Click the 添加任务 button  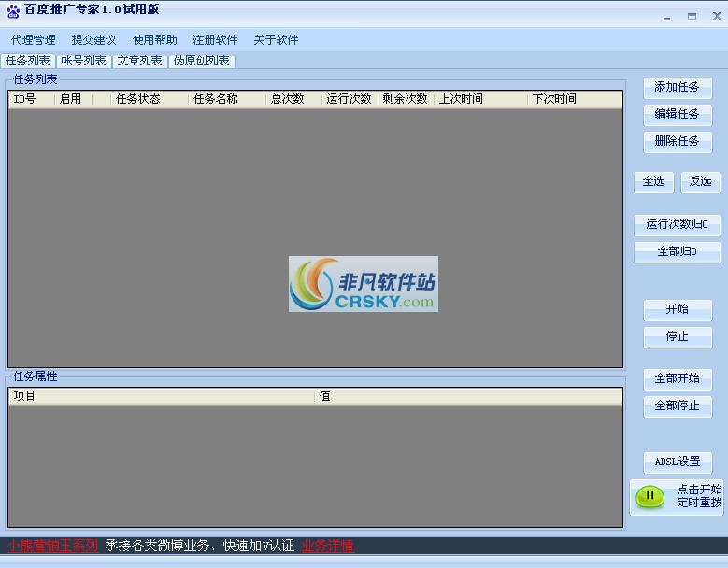click(x=678, y=87)
